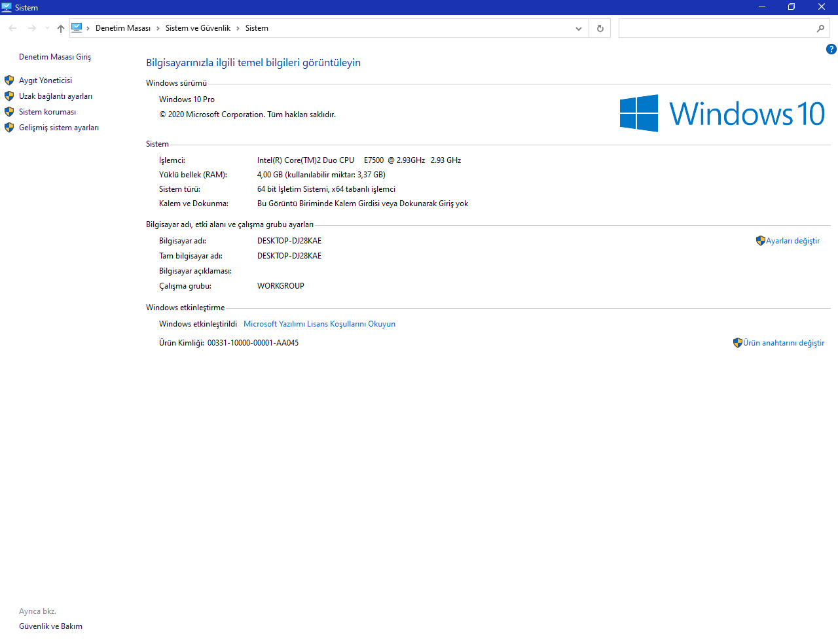Open Aygıt Yöneticisi

pyautogui.click(x=46, y=80)
